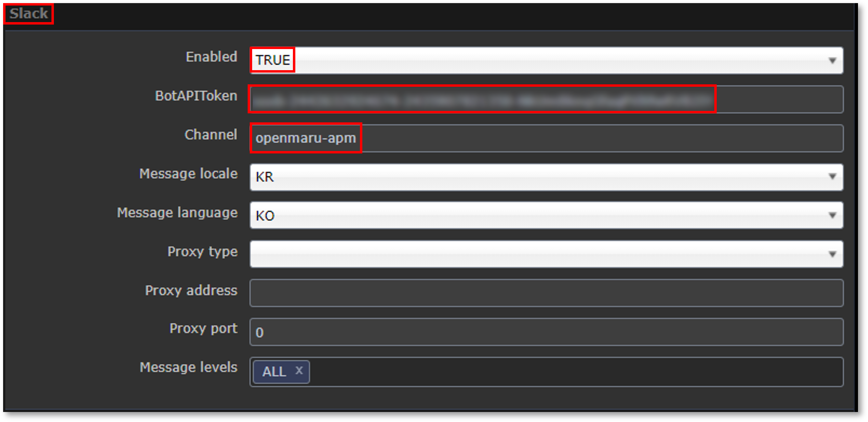
Task: Click the Enabled field label
Action: tap(211, 57)
